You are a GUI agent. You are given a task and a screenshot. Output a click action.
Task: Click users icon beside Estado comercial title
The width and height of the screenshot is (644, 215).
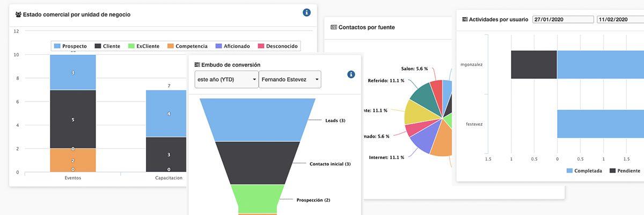click(x=19, y=15)
